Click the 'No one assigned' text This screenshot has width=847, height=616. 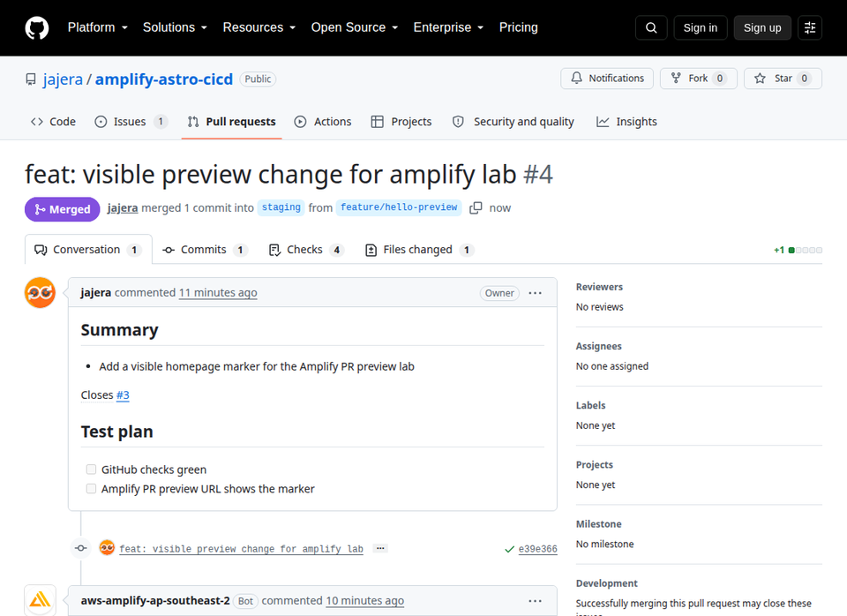pos(612,366)
